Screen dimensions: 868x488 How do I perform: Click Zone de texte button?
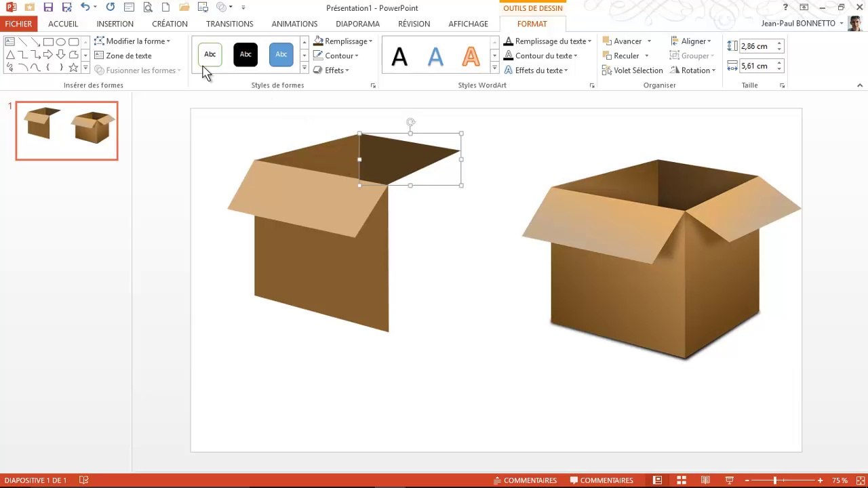[123, 56]
